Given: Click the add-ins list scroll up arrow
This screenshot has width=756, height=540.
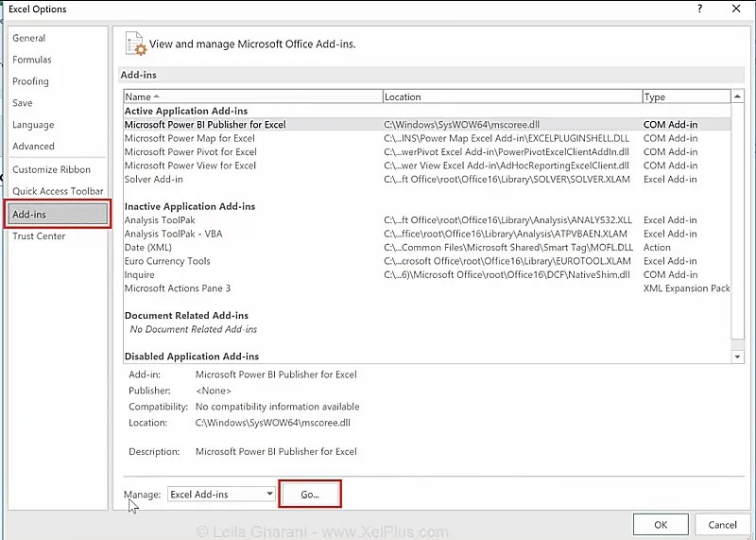Looking at the screenshot, I should point(737,96).
